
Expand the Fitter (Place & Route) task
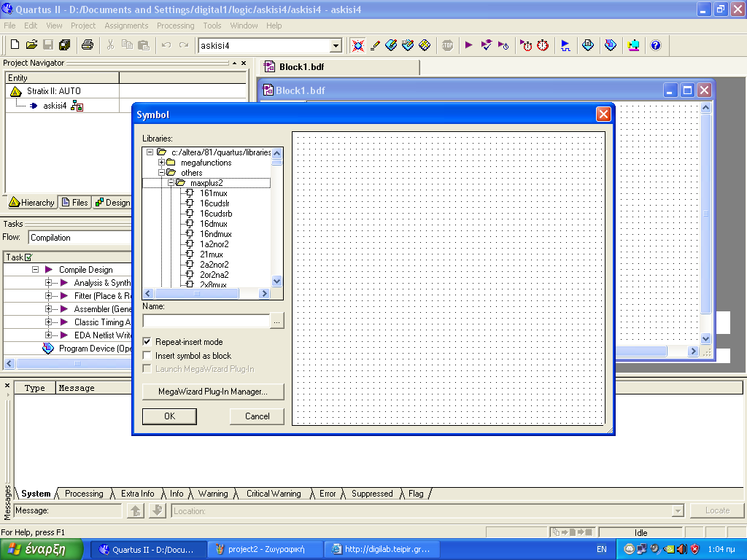tap(48, 296)
